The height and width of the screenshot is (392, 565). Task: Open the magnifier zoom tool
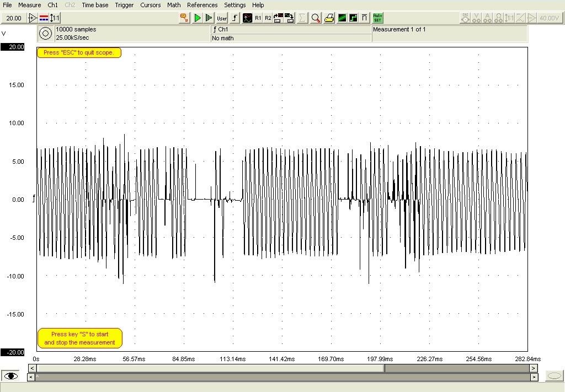point(316,18)
